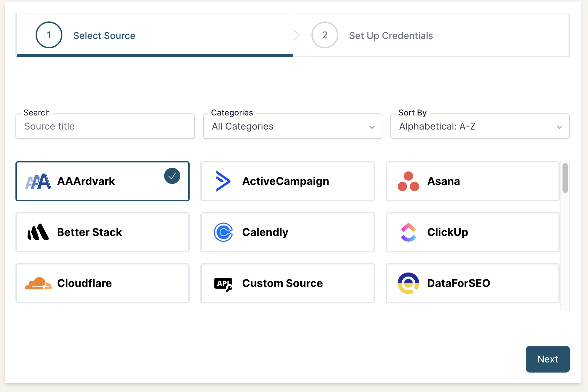Click the Custom Source API icon
588x392 pixels.
tap(223, 283)
